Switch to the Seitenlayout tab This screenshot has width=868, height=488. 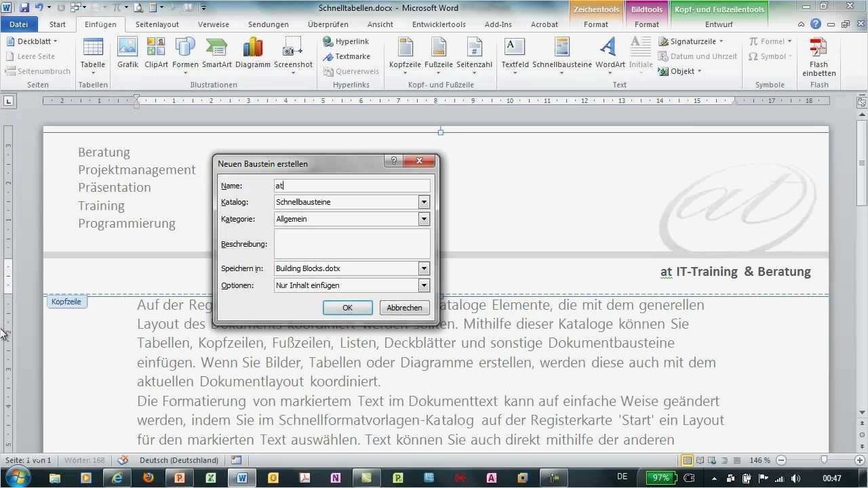[157, 24]
